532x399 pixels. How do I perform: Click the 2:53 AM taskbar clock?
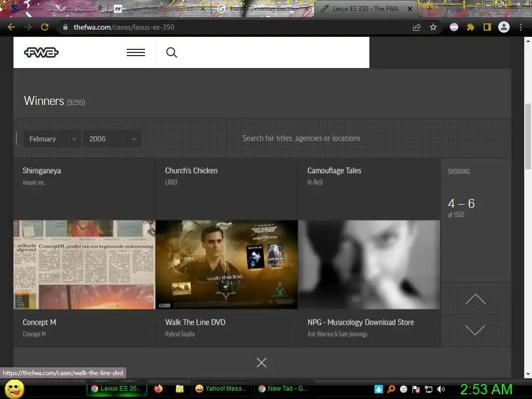point(486,389)
